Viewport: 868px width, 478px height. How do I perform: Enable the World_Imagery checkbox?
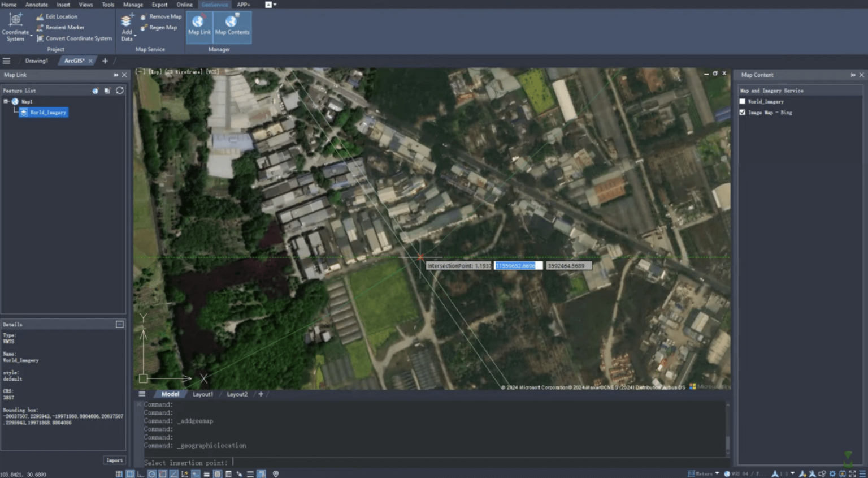[x=743, y=101]
